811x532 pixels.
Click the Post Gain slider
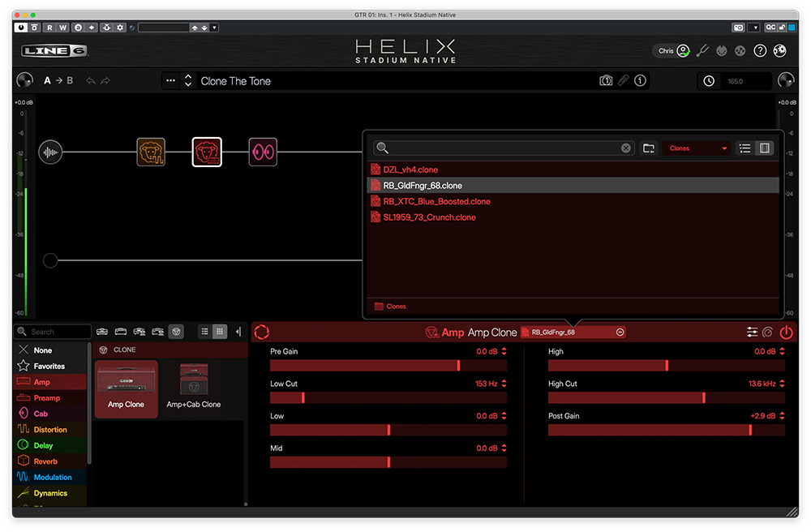pos(667,430)
